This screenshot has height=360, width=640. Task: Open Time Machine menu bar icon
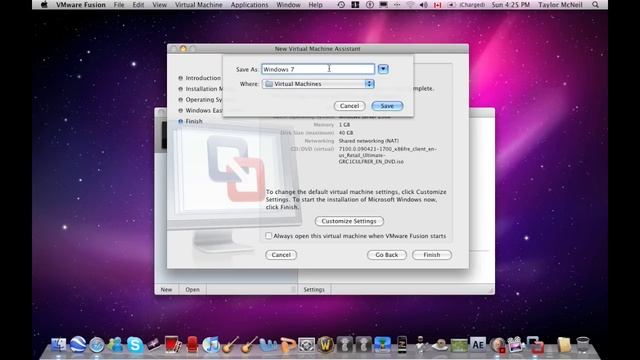[341, 5]
